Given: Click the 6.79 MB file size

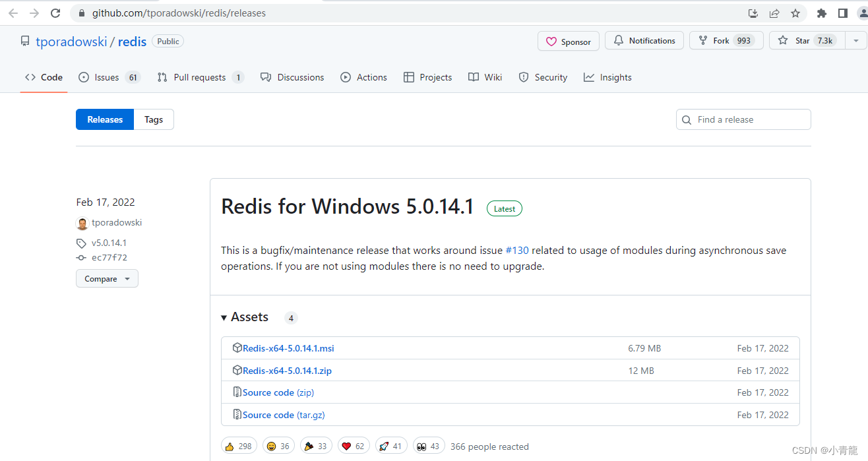Looking at the screenshot, I should click(644, 348).
